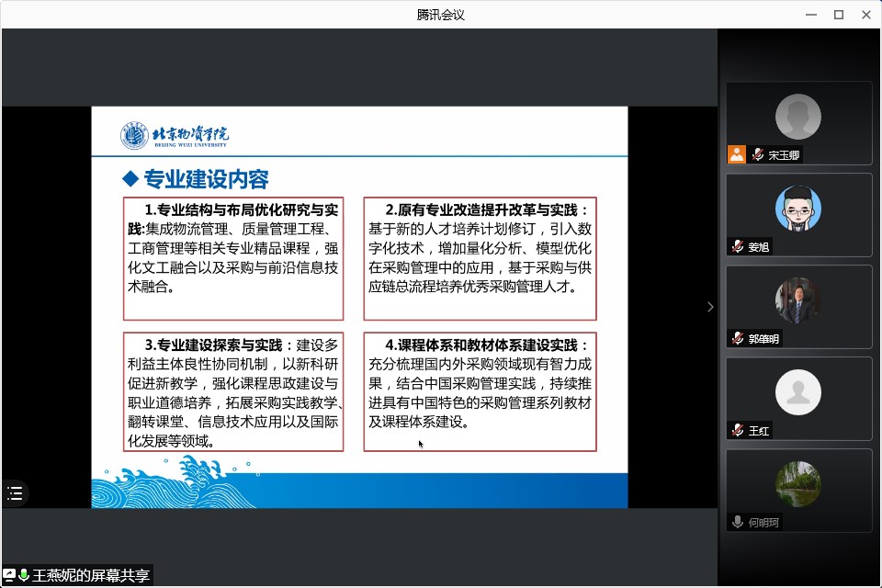The height and width of the screenshot is (588, 882).
Task: Select 何明珂's landscape avatar tile
Action: pos(797,484)
